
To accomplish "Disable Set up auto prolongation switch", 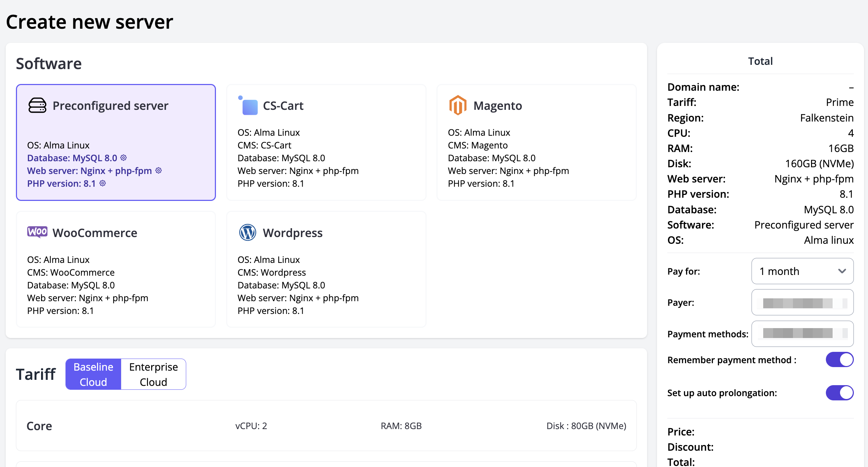I will click(x=839, y=393).
